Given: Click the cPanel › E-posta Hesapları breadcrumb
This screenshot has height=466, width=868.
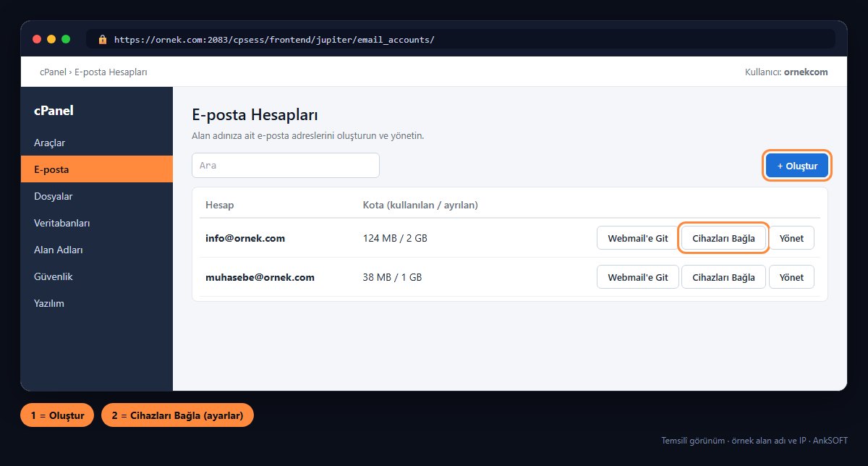Looking at the screenshot, I should coord(94,72).
